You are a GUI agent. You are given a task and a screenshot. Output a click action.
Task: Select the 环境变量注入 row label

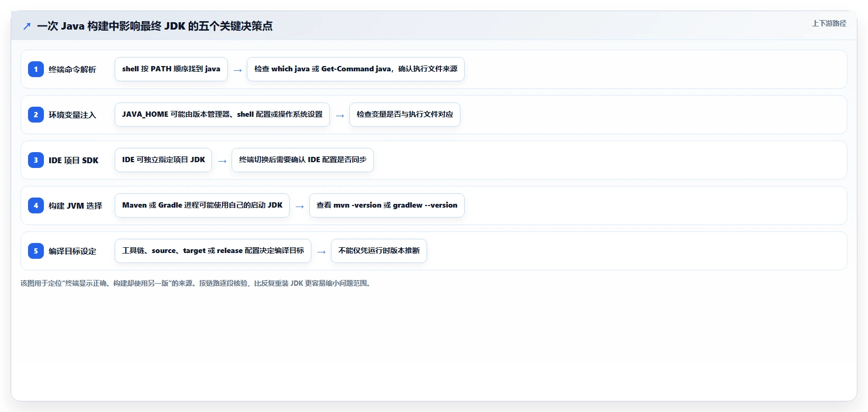[72, 115]
